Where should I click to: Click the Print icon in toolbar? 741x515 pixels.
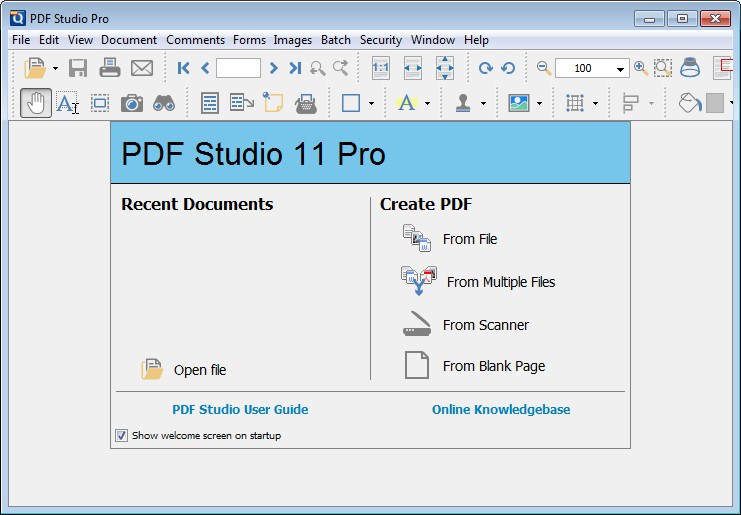(x=110, y=68)
